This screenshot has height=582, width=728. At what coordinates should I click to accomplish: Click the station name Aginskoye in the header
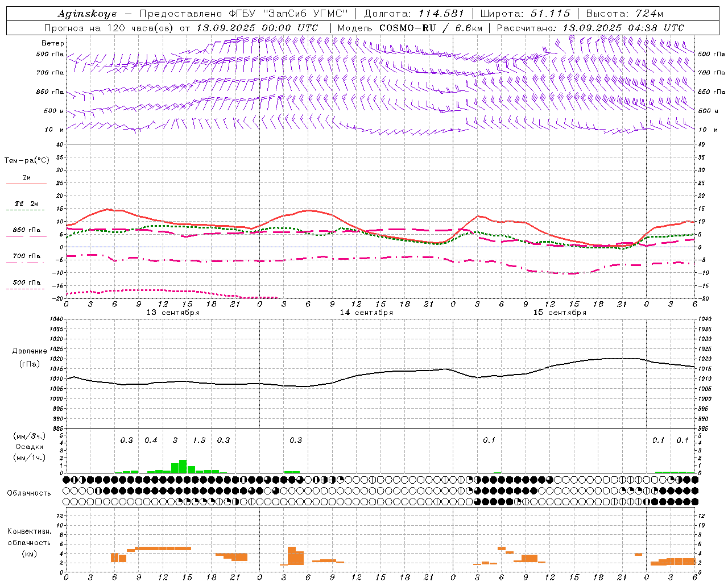click(87, 14)
